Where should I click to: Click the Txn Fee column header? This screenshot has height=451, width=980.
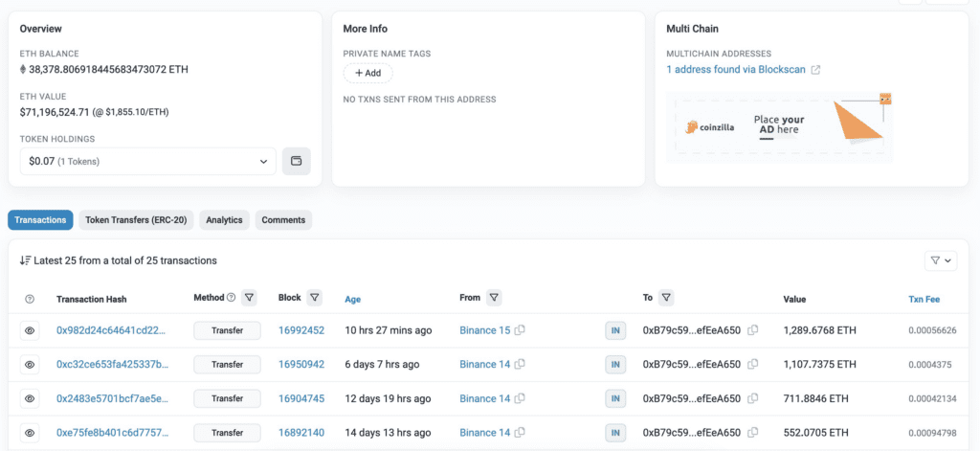tap(924, 299)
